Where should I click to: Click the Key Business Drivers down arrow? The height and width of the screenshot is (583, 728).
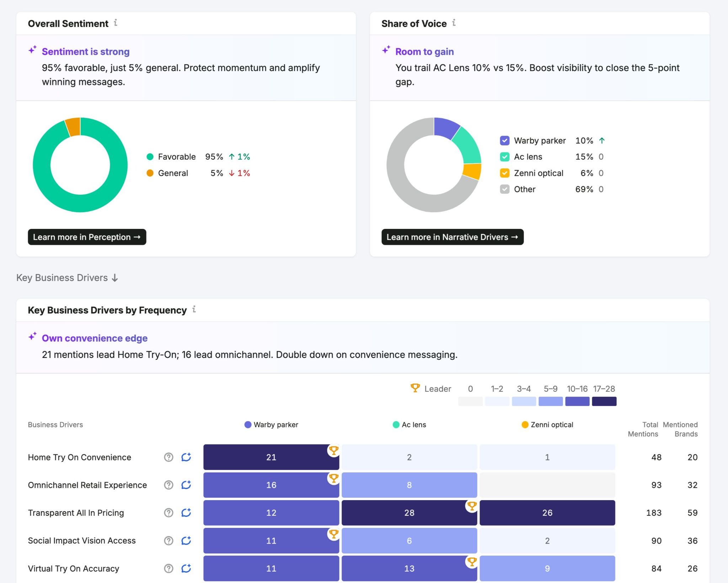pyautogui.click(x=115, y=278)
